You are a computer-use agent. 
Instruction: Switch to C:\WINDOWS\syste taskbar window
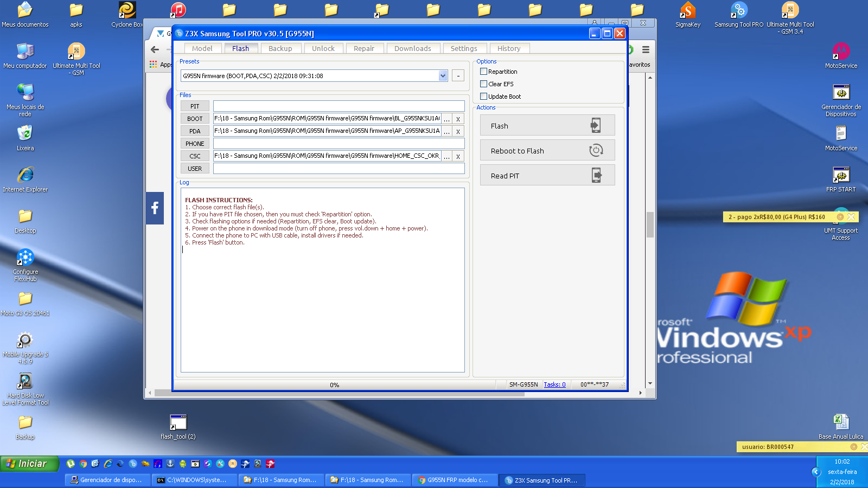tap(195, 480)
